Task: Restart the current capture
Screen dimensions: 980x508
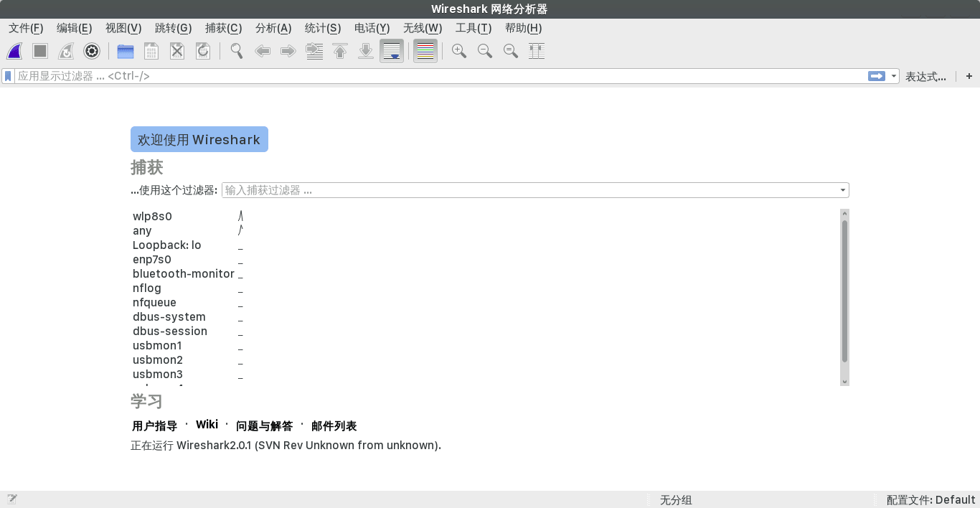Action: [66, 51]
